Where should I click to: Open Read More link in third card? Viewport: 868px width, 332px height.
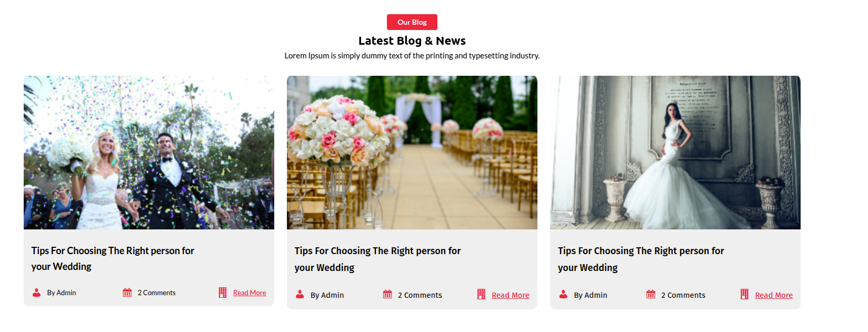774,295
